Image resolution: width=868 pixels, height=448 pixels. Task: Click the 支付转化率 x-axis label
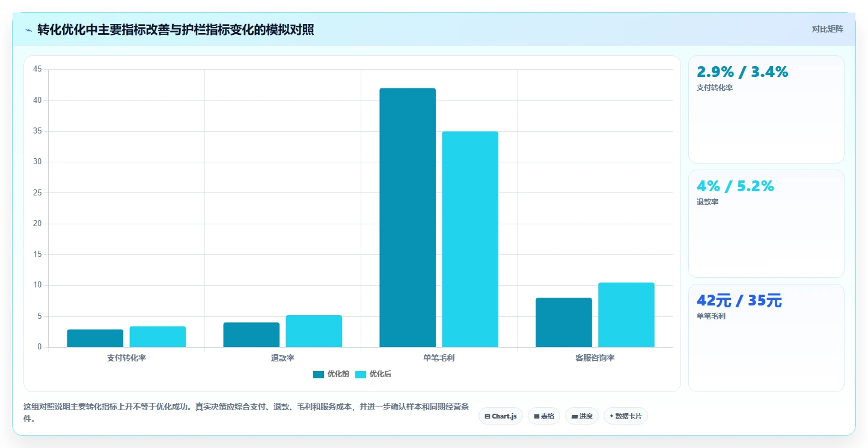(126, 358)
